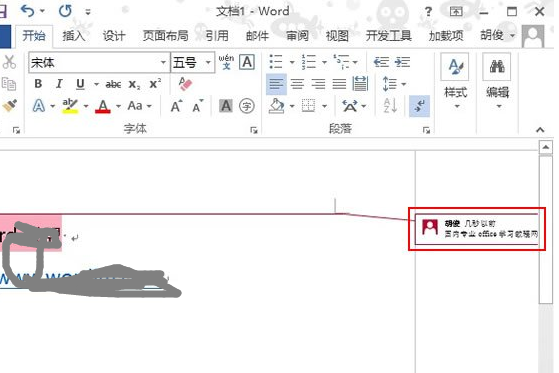The width and height of the screenshot is (559, 373).
Task: Open the 视图 tab
Action: [x=337, y=36]
